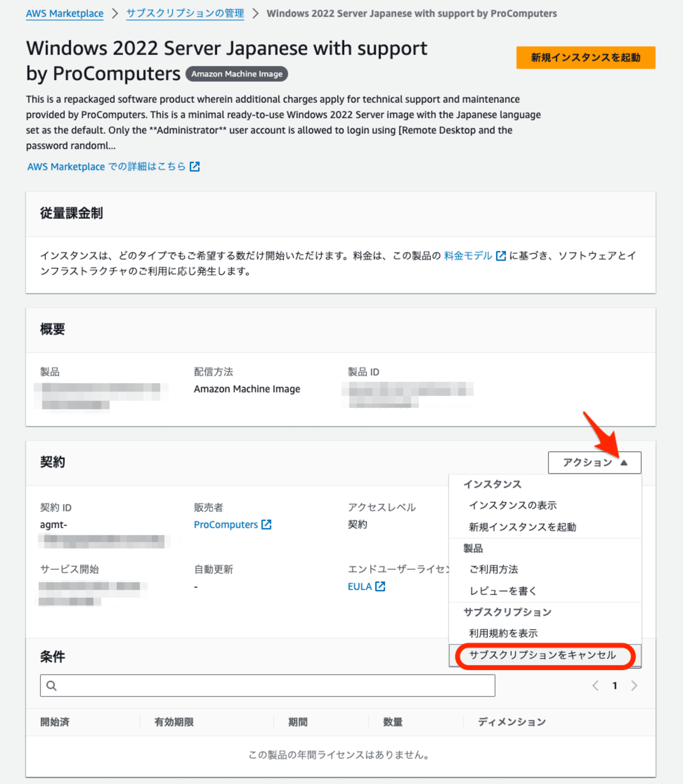Click the 従量課金制 section heading
Viewport: 683px width, 784px height.
point(71,213)
